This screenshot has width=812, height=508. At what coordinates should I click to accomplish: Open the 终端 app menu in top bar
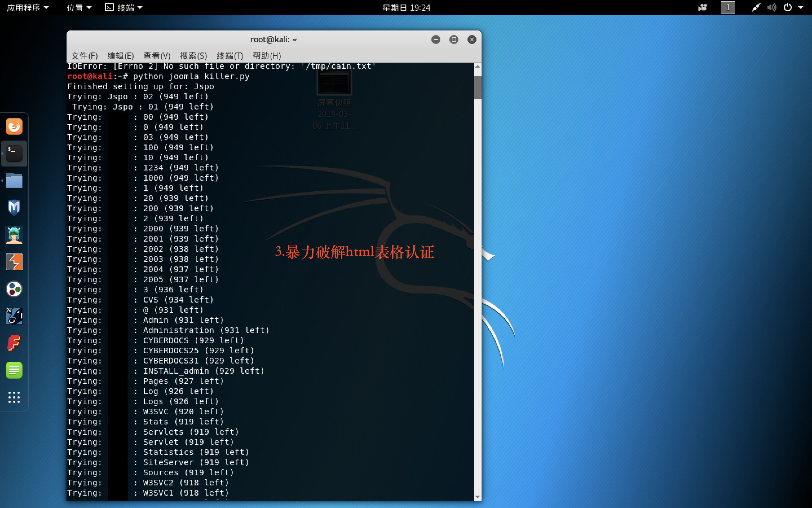point(124,7)
